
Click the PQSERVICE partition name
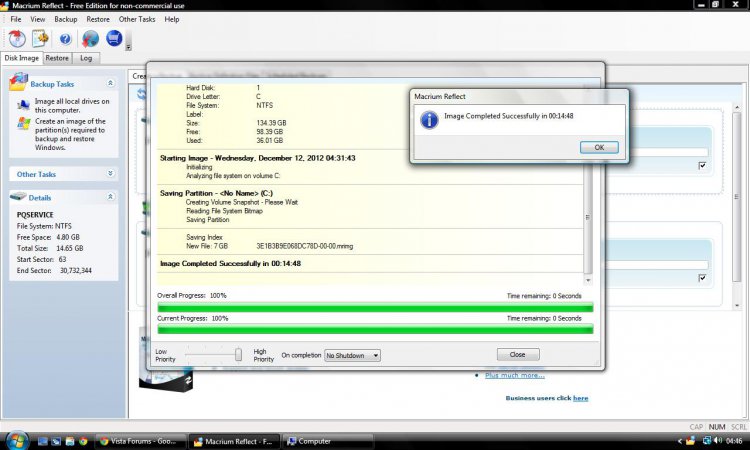35,215
